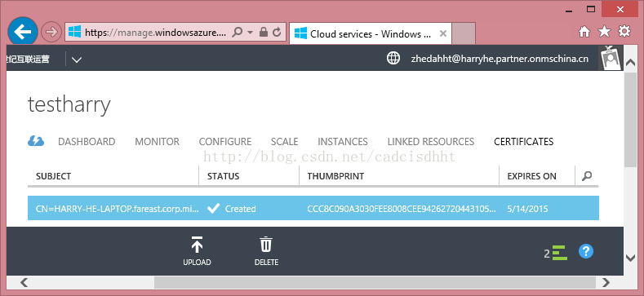The height and width of the screenshot is (296, 644).
Task: Click the refresh icon in address bar
Action: [277, 32]
